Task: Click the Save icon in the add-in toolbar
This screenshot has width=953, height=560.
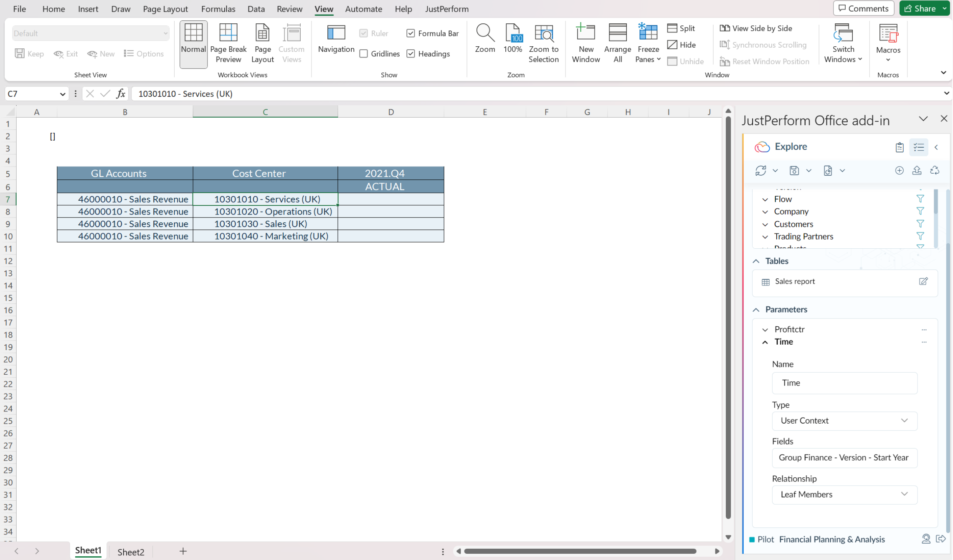Action: point(795,171)
